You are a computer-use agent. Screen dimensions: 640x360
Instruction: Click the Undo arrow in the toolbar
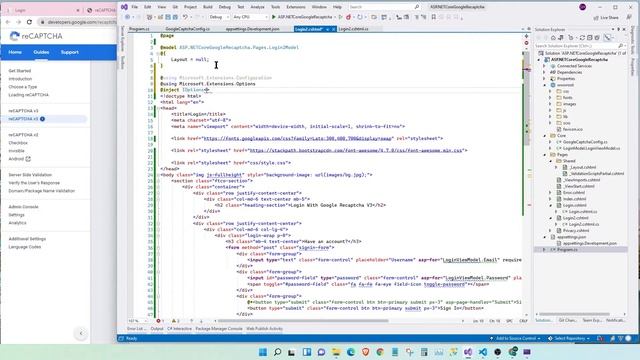185,17
